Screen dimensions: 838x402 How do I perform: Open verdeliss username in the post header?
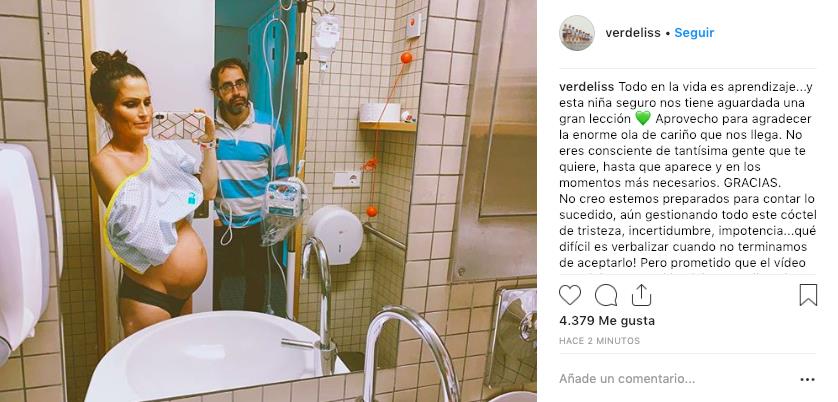tap(633, 33)
